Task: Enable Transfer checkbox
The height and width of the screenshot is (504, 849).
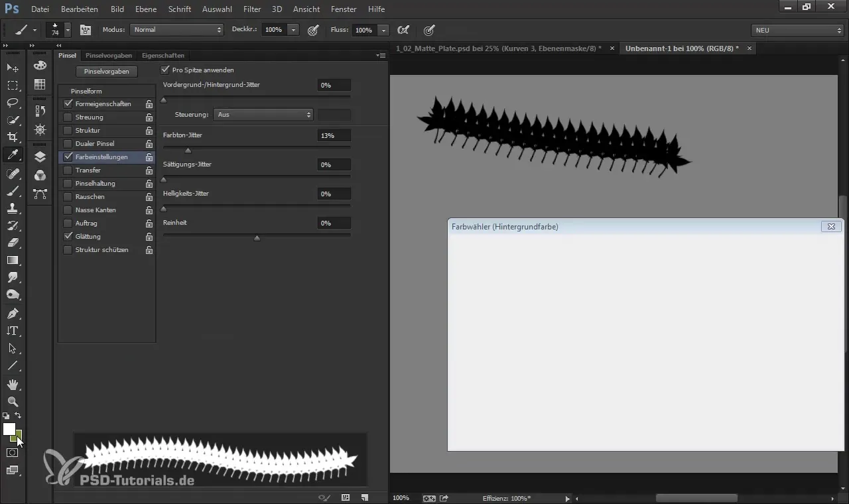Action: 68,170
